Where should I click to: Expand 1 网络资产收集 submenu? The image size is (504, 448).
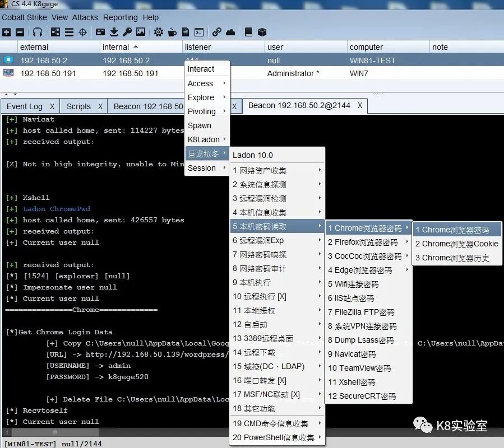click(x=277, y=171)
